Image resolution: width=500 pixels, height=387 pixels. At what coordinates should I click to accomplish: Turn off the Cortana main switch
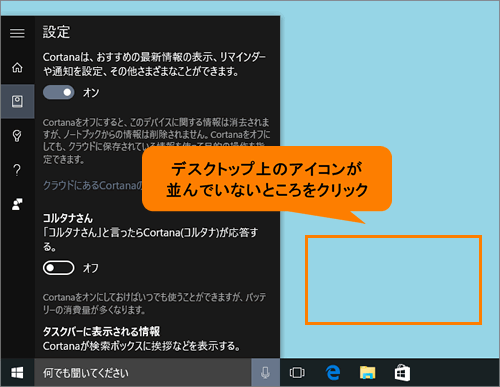pyautogui.click(x=59, y=92)
